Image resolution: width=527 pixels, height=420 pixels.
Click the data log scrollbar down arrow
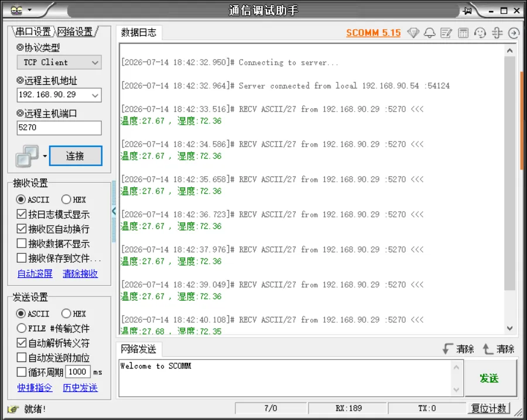[x=509, y=328]
